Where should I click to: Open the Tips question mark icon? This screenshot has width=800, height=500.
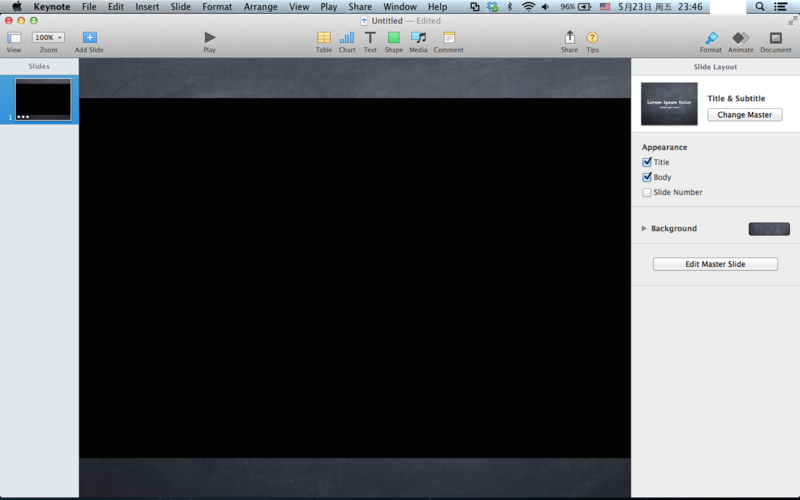[x=592, y=37]
